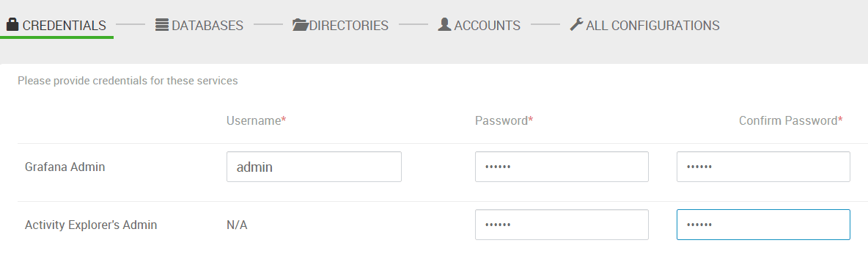Click the lock icon beside Credentials
Image resolution: width=868 pixels, height=265 pixels.
coord(12,25)
